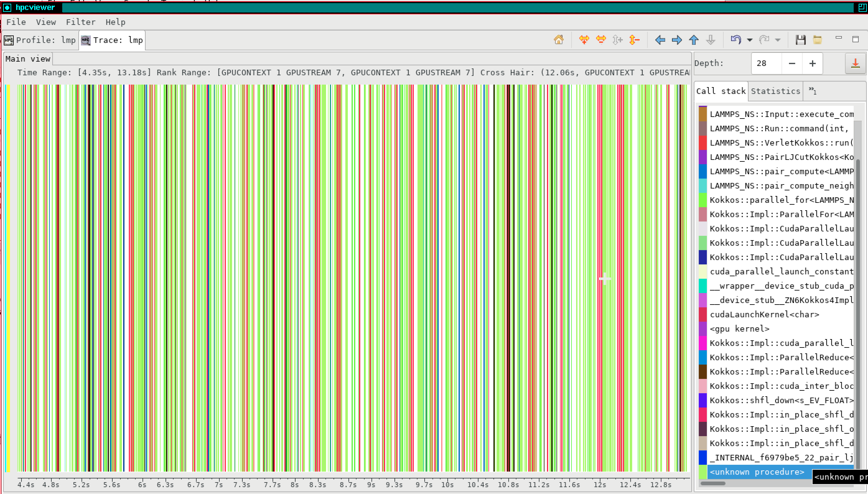
Task: Open the Filter menu
Action: pos(80,22)
